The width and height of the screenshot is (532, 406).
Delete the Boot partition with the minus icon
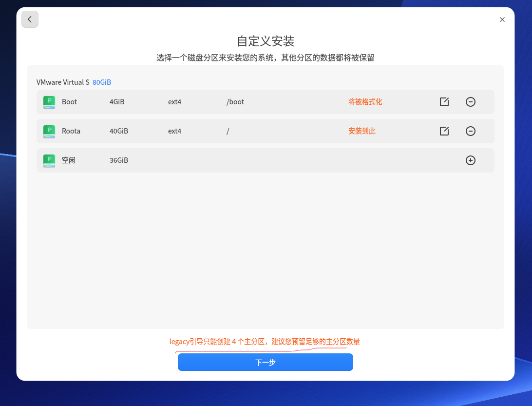pos(470,102)
